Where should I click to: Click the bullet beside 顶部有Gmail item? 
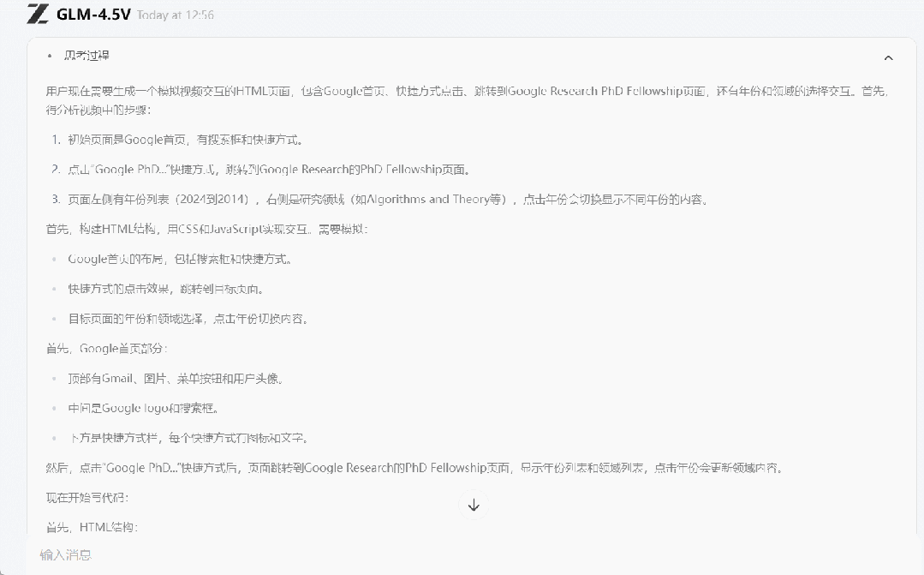pos(54,377)
